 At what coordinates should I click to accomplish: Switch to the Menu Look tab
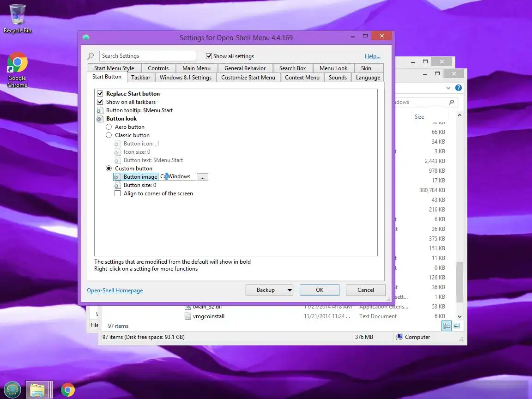333,68
